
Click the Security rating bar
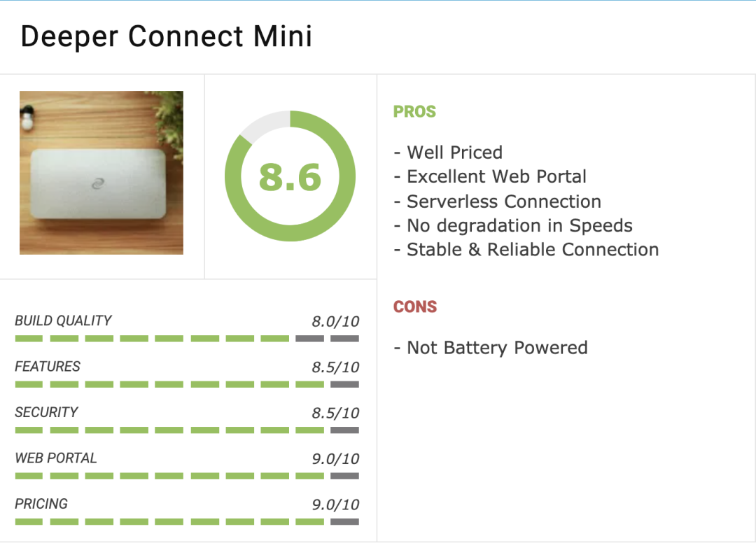click(187, 430)
